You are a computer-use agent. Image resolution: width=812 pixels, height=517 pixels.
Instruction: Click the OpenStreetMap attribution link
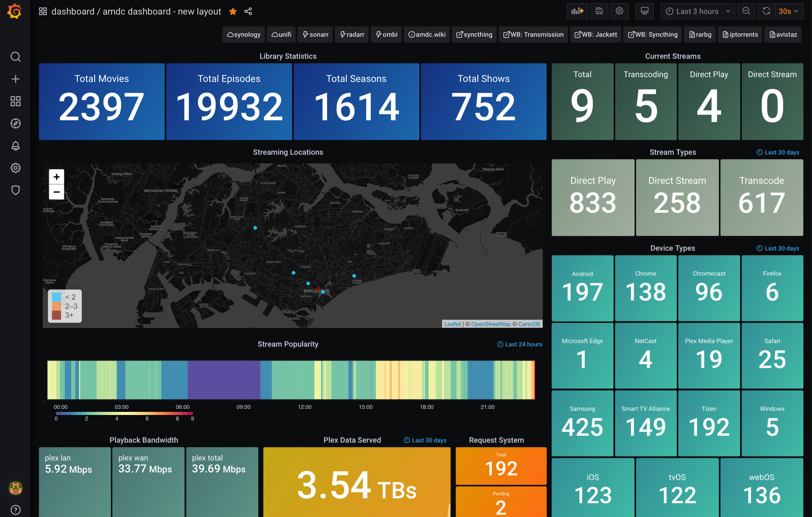(491, 324)
